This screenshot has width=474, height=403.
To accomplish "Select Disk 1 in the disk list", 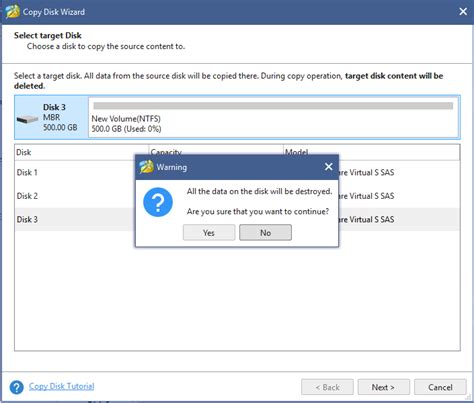I will coord(237,172).
